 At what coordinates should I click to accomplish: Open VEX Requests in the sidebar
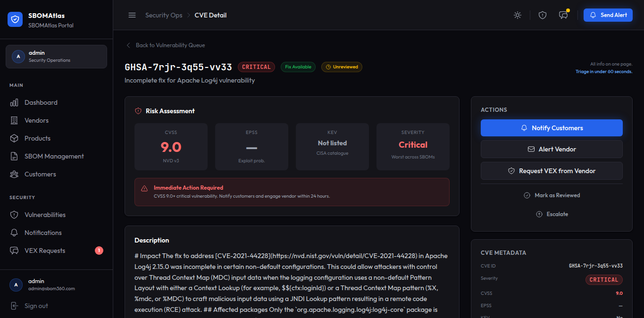(x=57, y=251)
